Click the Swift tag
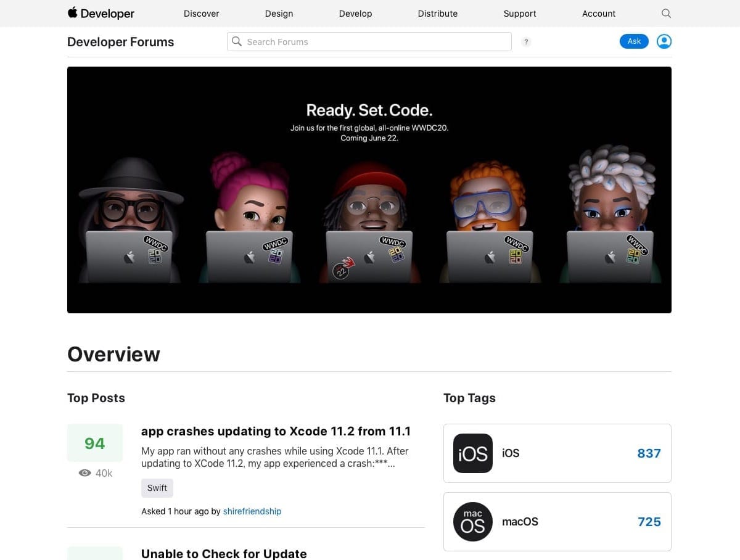The image size is (740, 560). [x=157, y=488]
